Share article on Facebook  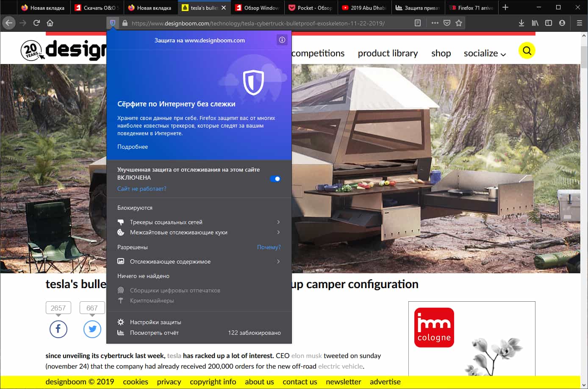pos(58,329)
